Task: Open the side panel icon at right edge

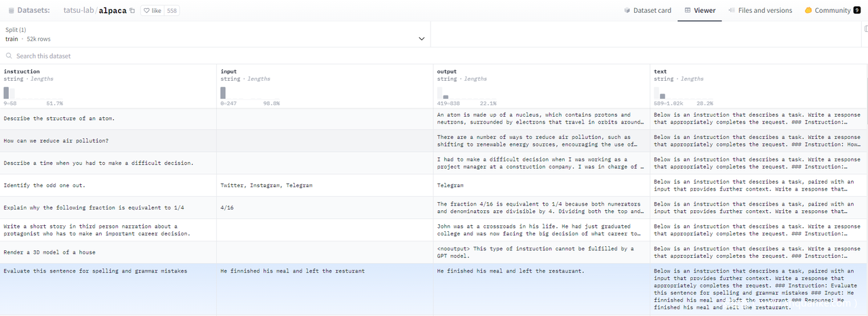Action: [865, 29]
